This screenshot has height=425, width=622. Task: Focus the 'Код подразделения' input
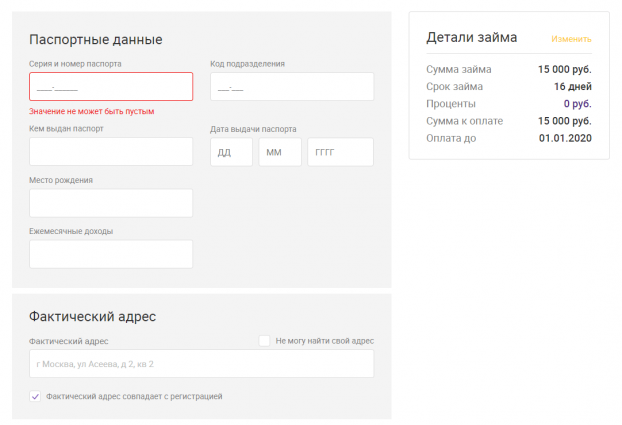(x=291, y=87)
